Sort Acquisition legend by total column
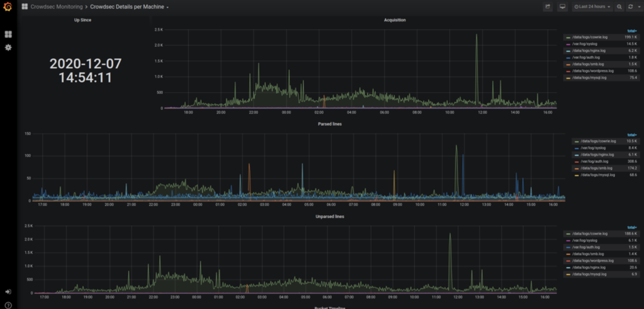This screenshot has height=309, width=644. coord(632,31)
